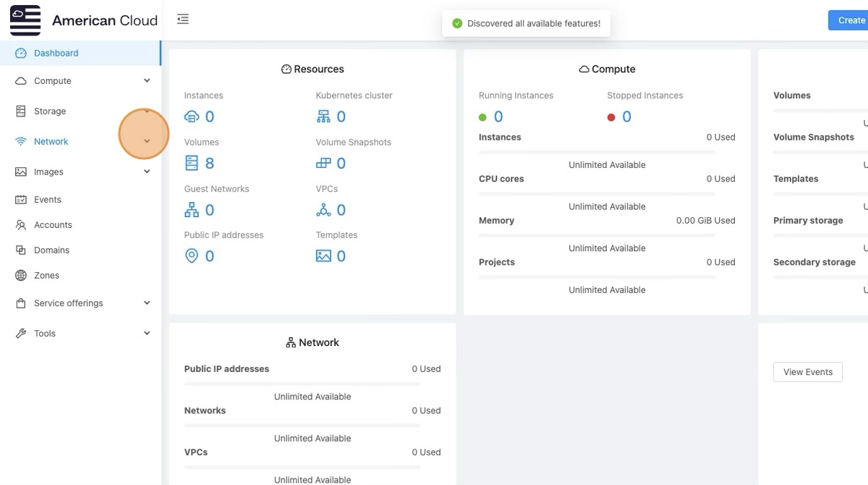This screenshot has height=485, width=868.
Task: Open the Dashboard menu item
Action: (x=56, y=53)
